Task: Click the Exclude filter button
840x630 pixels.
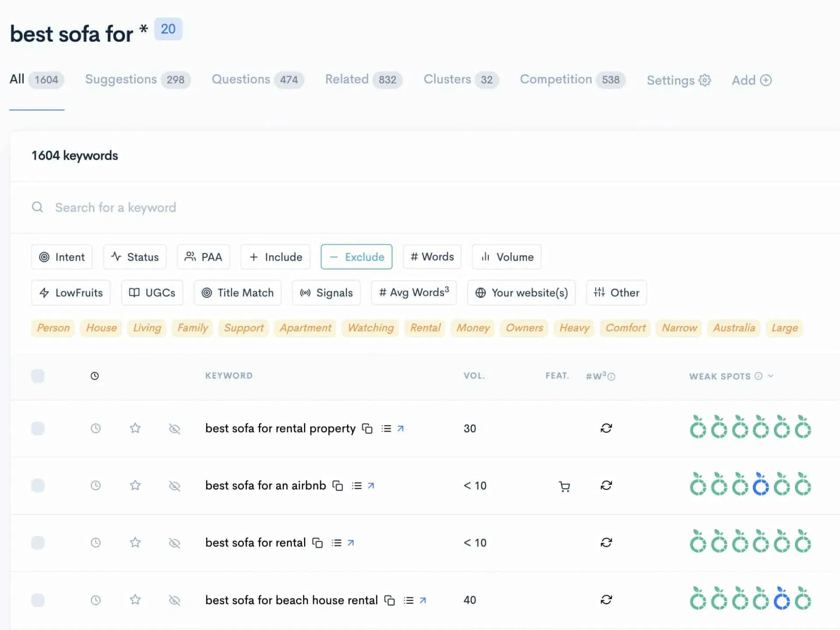Action: tap(356, 257)
